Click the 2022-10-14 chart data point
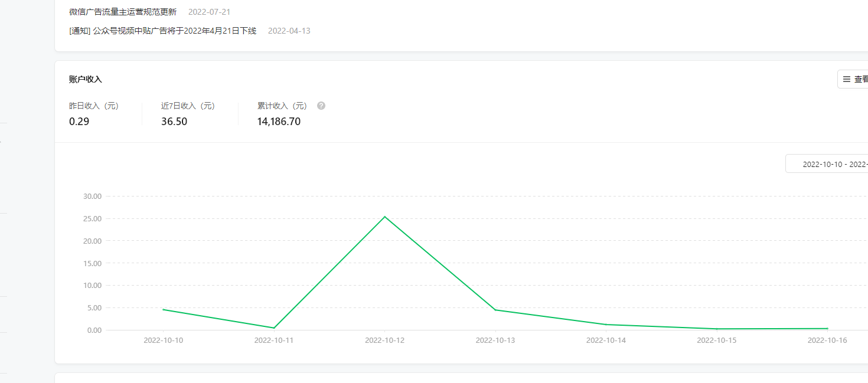The image size is (868, 383). (606, 325)
